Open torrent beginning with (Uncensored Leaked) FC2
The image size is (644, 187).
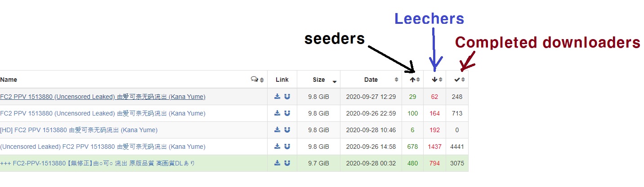(x=103, y=147)
